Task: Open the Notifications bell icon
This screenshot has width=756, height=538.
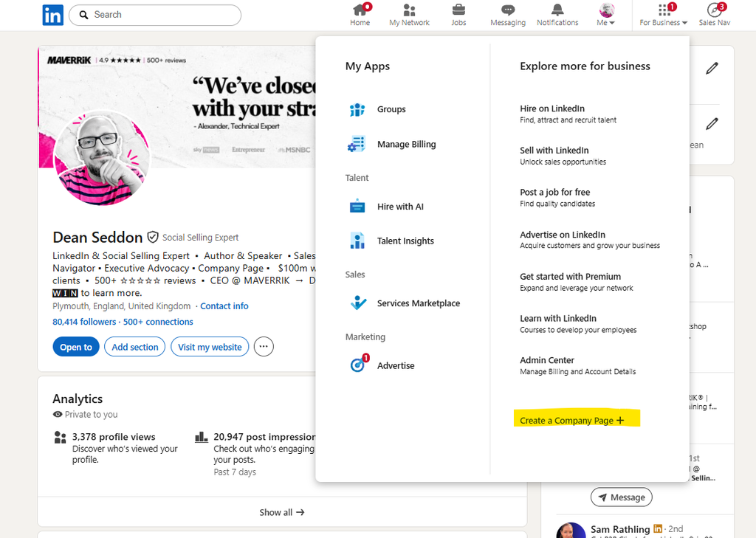Action: click(x=557, y=10)
